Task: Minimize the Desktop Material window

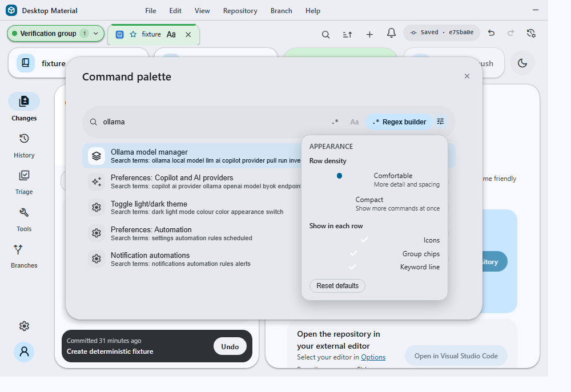Action: pyautogui.click(x=536, y=10)
